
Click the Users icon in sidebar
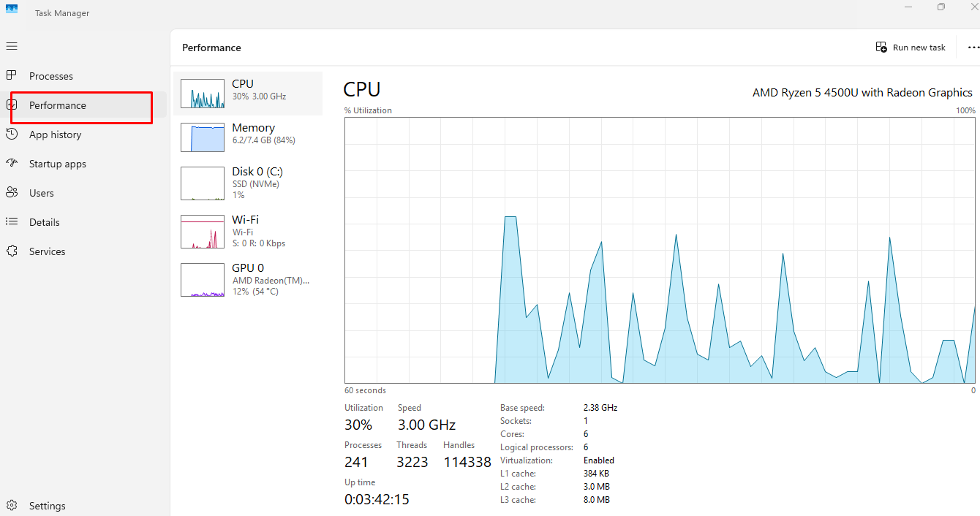[12, 193]
